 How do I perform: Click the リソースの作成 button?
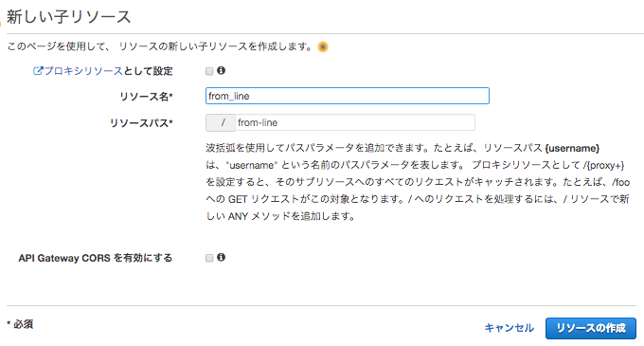pos(591,328)
